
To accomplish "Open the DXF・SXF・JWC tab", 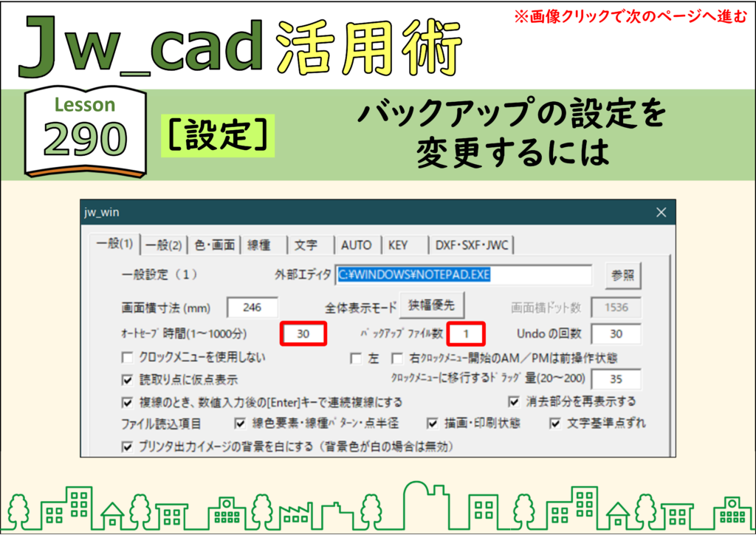I will [472, 245].
